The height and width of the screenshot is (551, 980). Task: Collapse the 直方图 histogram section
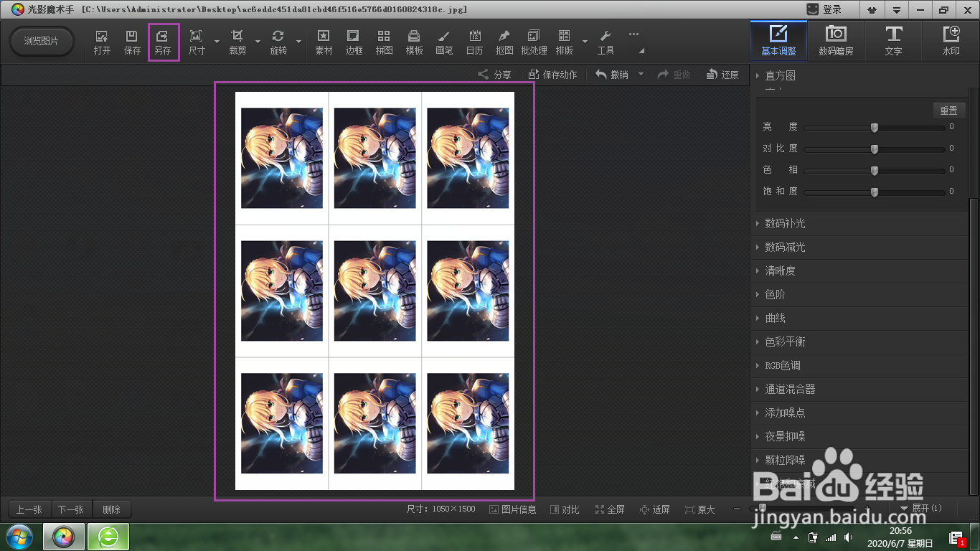click(859, 75)
